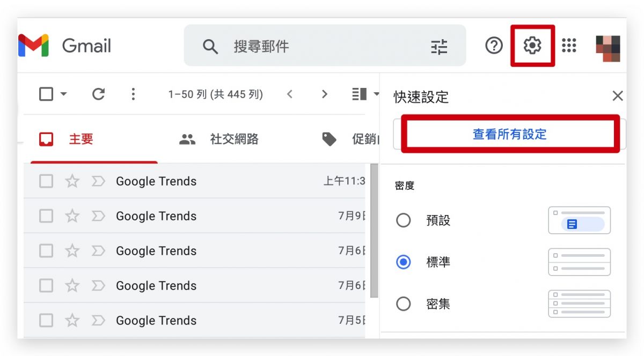Click the 密度 section label
This screenshot has height=356, width=644.
(x=405, y=186)
